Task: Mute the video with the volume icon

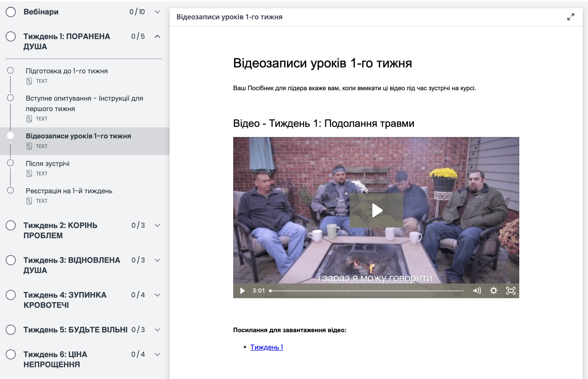Action: click(x=477, y=291)
